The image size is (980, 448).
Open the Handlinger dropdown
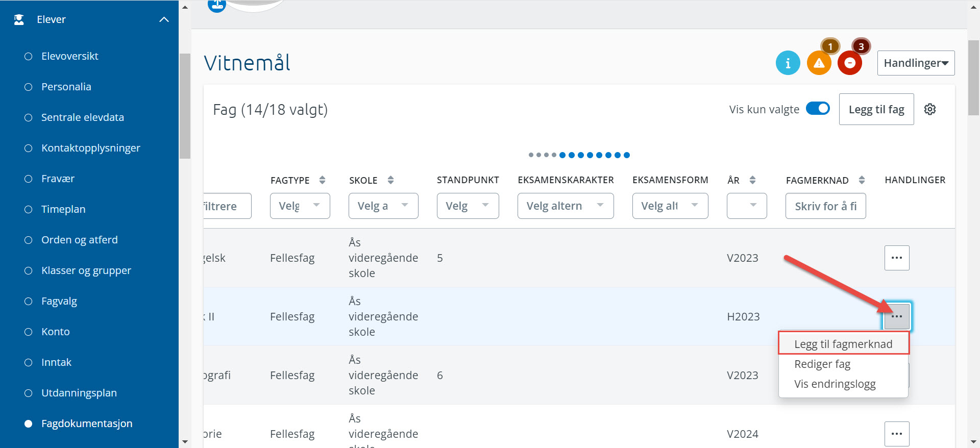[x=916, y=63]
